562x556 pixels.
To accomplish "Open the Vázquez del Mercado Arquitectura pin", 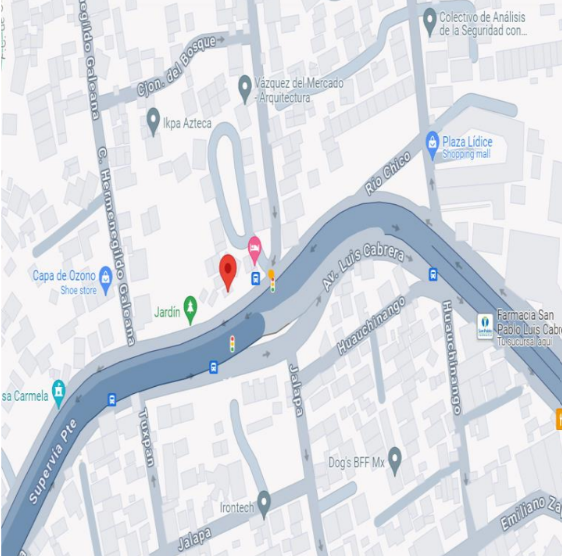I will [245, 89].
